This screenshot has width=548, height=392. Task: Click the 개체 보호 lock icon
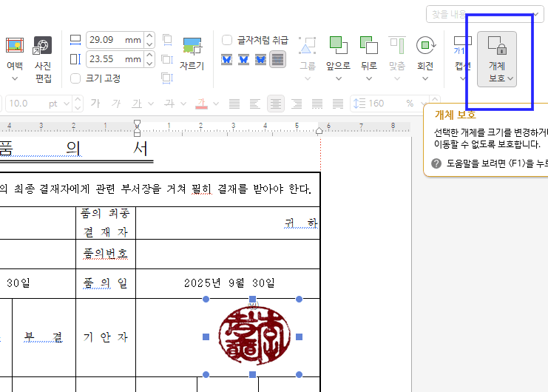click(497, 45)
